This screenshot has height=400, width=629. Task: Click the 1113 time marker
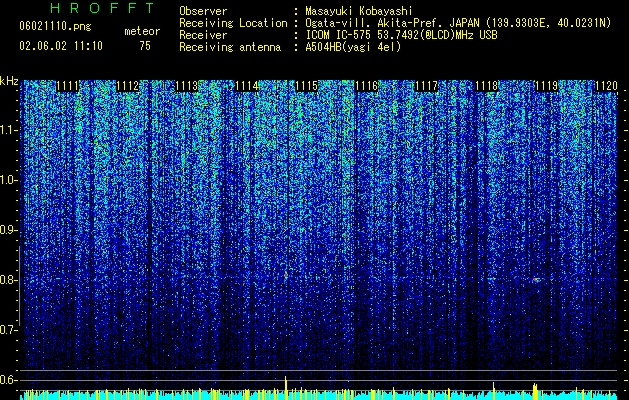187,86
